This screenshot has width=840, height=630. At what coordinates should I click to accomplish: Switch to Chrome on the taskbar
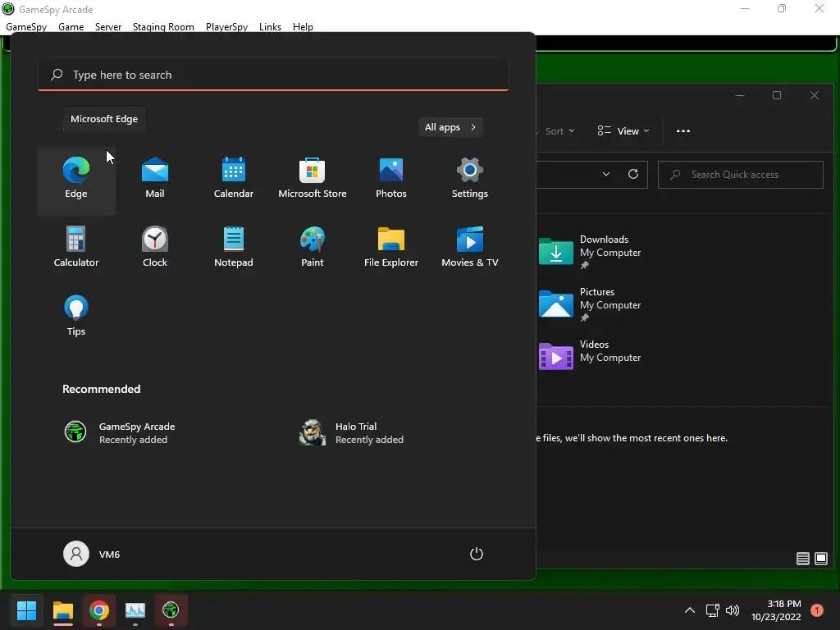tap(99, 609)
